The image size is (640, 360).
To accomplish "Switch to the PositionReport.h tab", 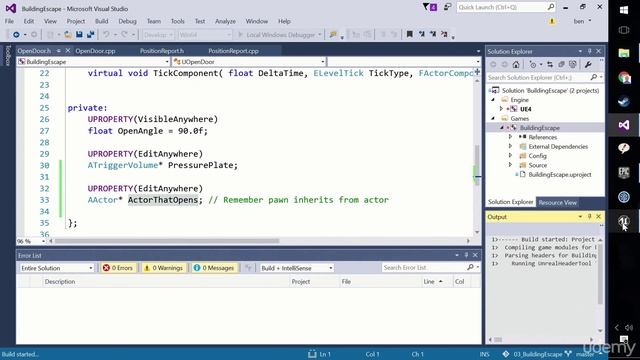I will pyautogui.click(x=162, y=51).
